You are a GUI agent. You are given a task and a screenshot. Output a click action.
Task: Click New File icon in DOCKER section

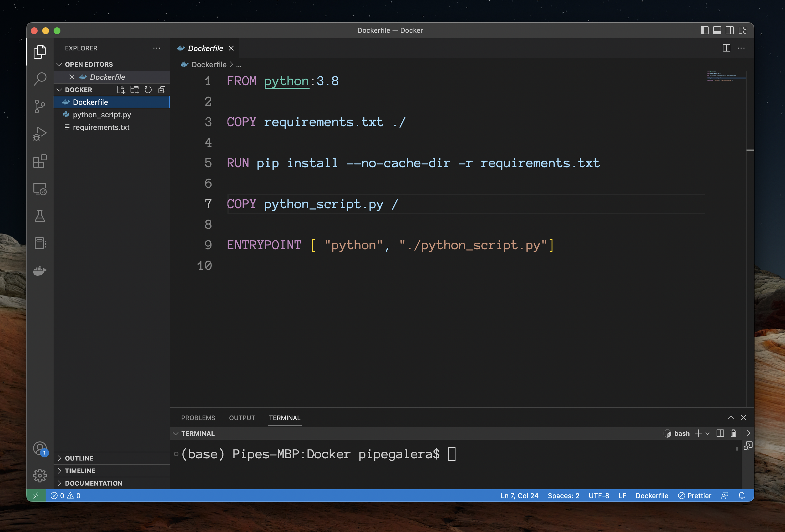pyautogui.click(x=121, y=90)
